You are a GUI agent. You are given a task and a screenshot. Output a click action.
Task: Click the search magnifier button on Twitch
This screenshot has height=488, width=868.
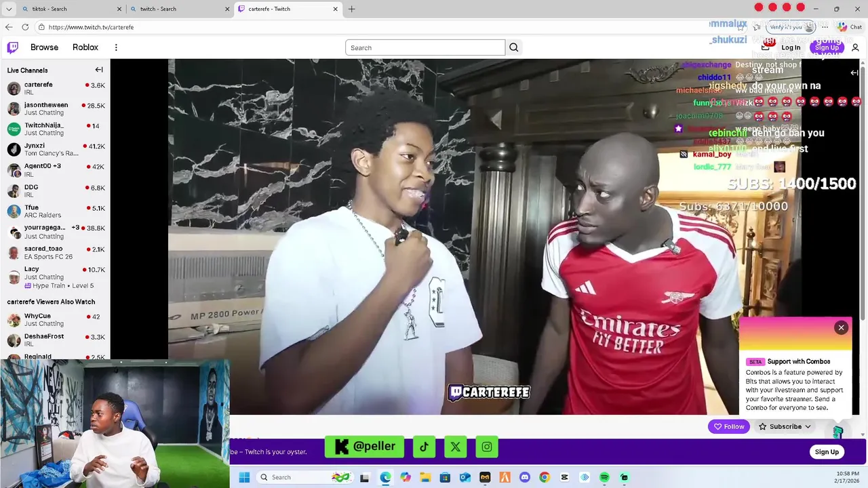514,47
